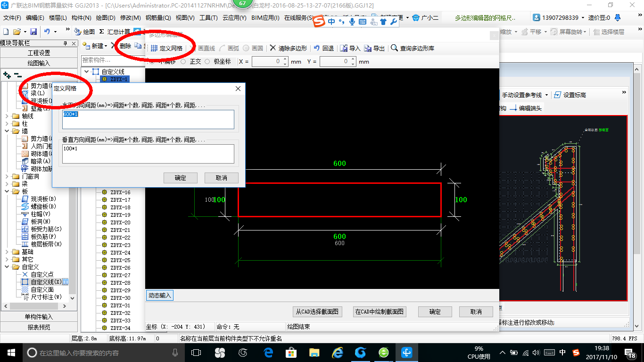Click the 导出 export icon
Image resolution: width=644 pixels, height=362 pixels.
[368, 49]
